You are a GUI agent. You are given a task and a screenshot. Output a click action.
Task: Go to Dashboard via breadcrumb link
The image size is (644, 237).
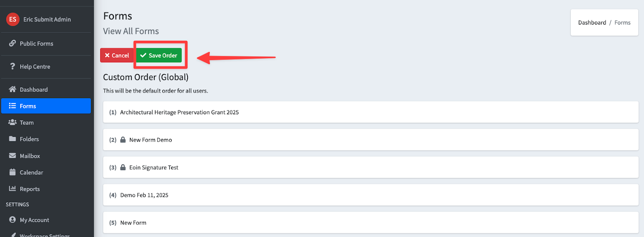click(592, 23)
